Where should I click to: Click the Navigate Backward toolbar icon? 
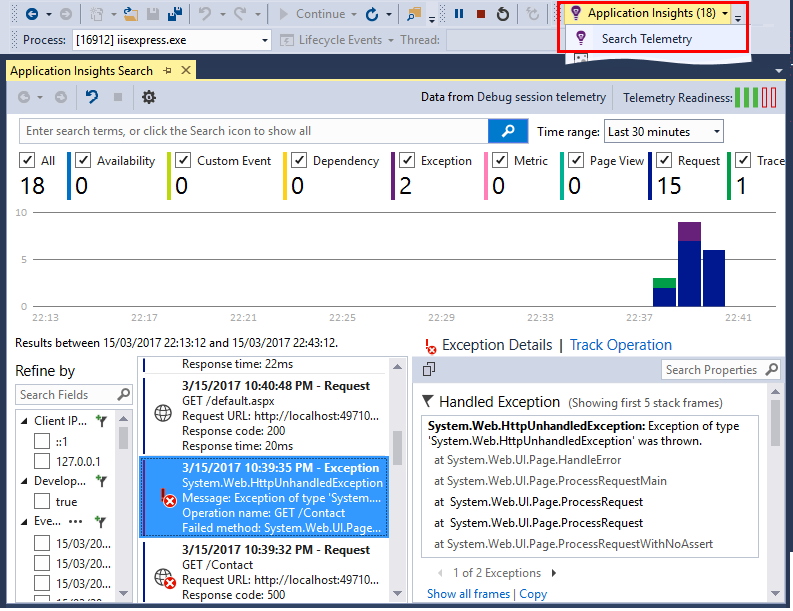32,14
